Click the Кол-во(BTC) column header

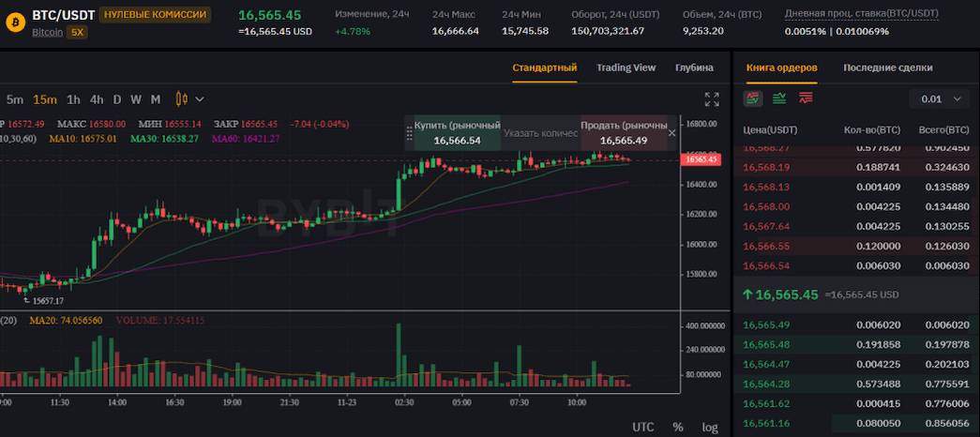(872, 130)
